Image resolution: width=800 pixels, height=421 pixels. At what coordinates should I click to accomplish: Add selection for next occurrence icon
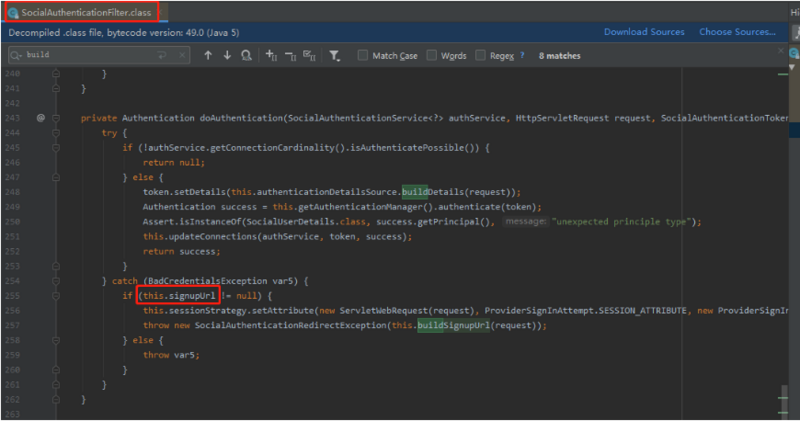271,55
